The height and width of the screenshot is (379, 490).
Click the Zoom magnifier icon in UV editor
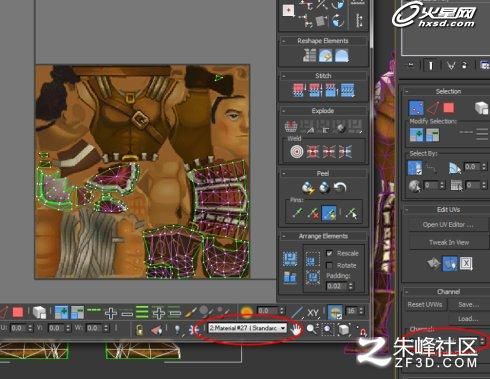(x=312, y=329)
